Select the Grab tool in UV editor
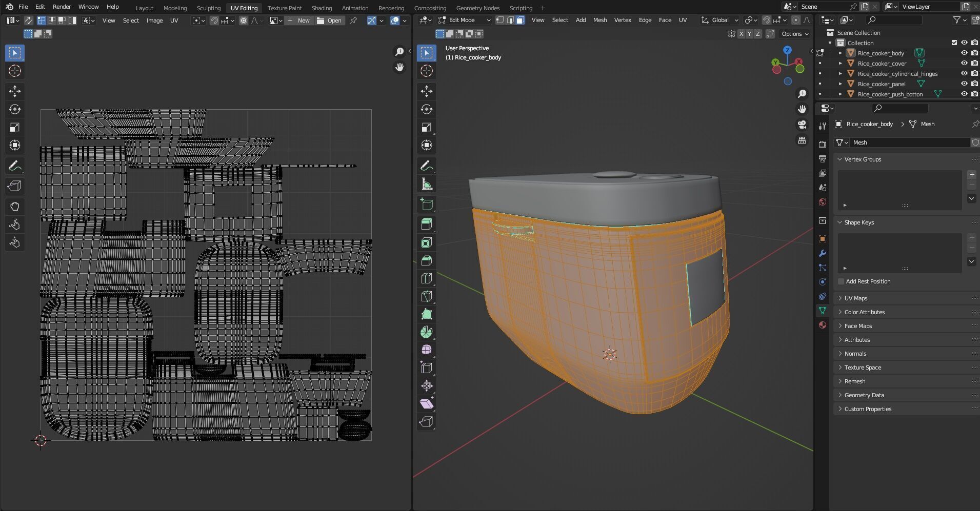The height and width of the screenshot is (511, 980). tap(15, 207)
